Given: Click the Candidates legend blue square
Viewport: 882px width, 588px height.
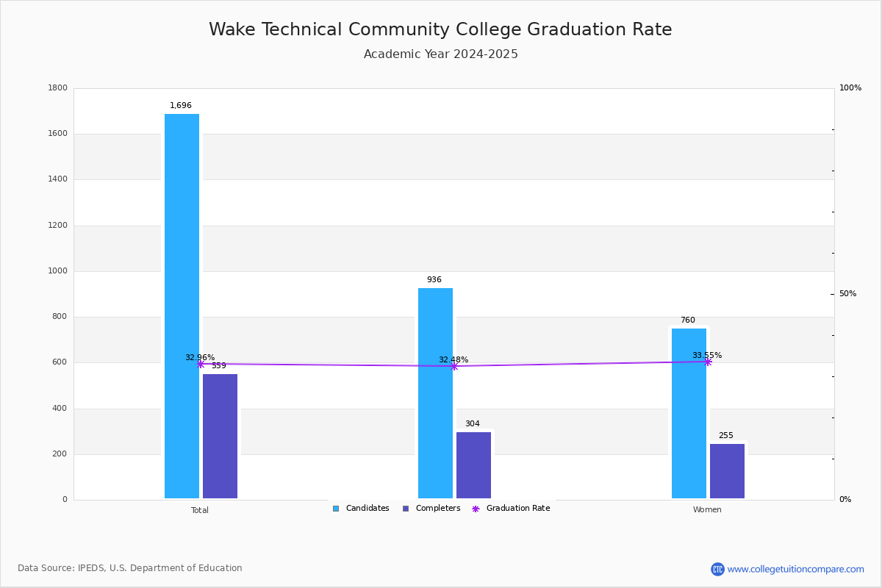Looking at the screenshot, I should [x=336, y=509].
